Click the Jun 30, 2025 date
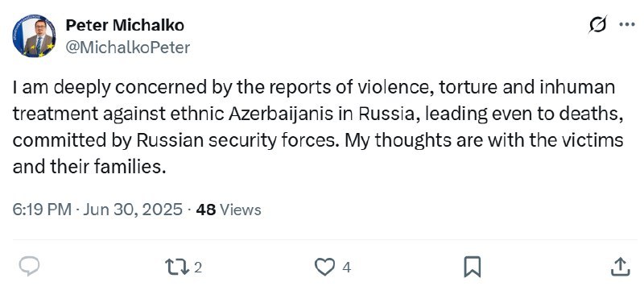The width and height of the screenshot is (644, 299). pos(133,210)
